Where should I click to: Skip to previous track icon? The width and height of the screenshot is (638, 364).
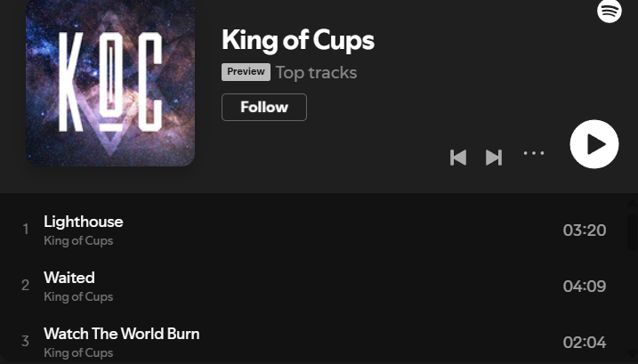pyautogui.click(x=458, y=158)
